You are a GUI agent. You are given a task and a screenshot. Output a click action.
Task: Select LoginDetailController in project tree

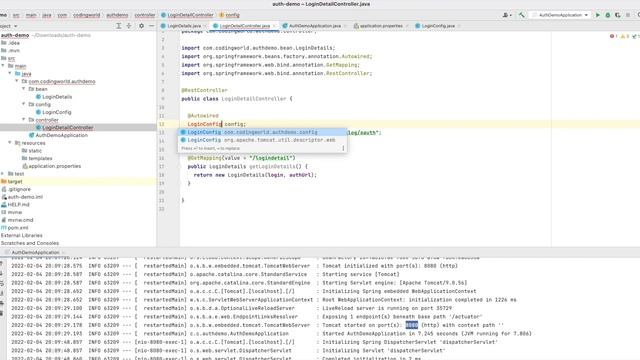point(64,127)
